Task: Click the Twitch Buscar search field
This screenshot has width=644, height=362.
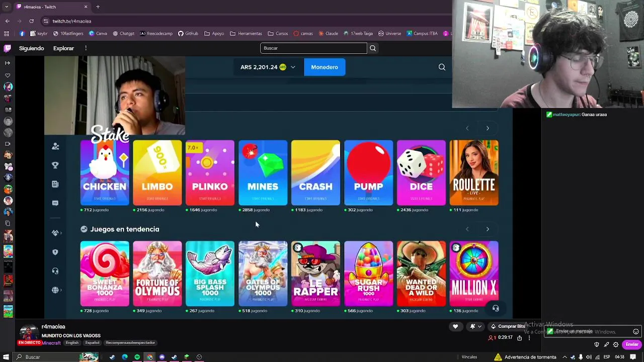Action: [x=313, y=48]
